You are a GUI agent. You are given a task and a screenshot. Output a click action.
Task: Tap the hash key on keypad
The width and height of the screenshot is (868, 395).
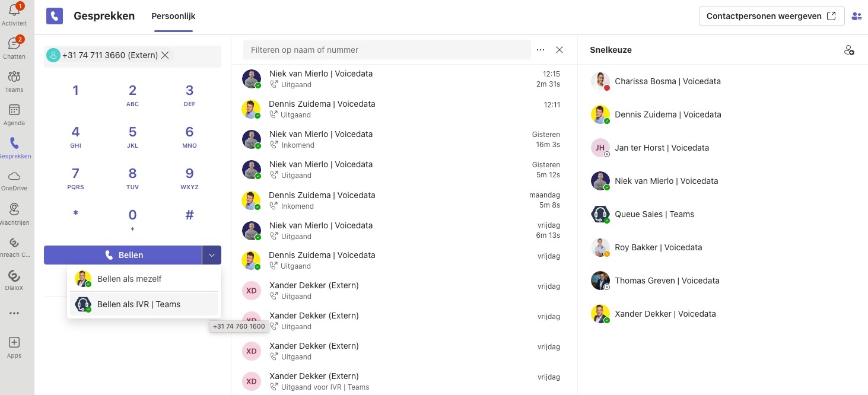click(x=189, y=215)
